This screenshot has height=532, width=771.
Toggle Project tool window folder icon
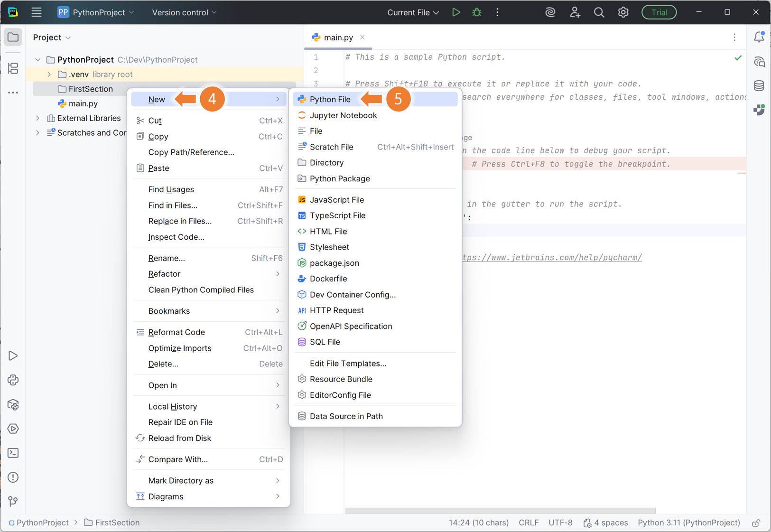(x=13, y=37)
